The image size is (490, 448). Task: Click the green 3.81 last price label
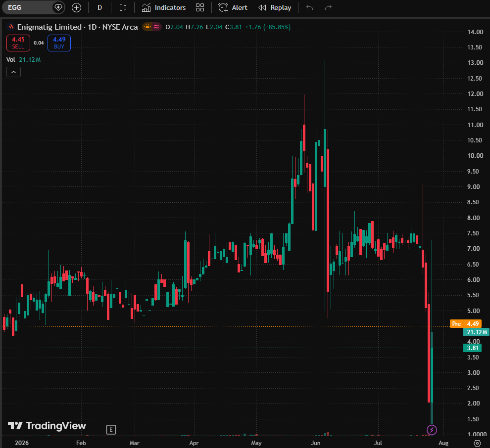point(473,348)
